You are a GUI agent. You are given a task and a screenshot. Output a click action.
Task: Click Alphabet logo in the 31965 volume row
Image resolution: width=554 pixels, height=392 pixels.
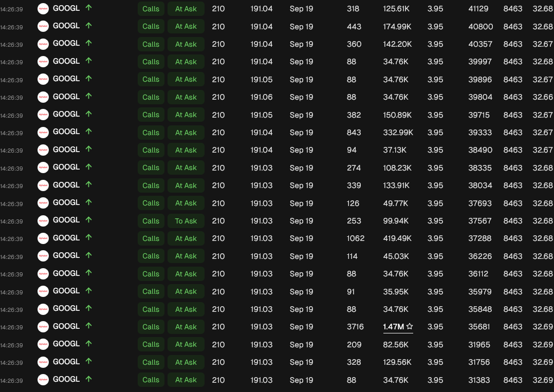pos(43,344)
